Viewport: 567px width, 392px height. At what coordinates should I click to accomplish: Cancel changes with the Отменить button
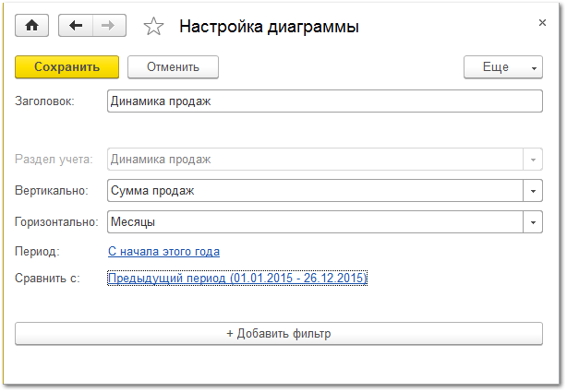[x=173, y=66]
